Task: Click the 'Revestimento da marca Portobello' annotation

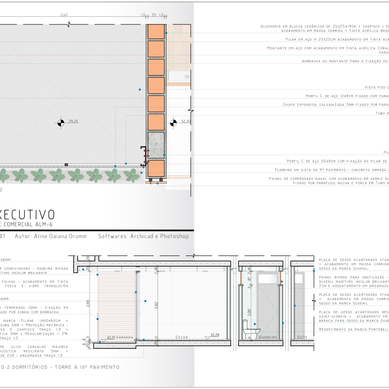Action: click(x=354, y=329)
